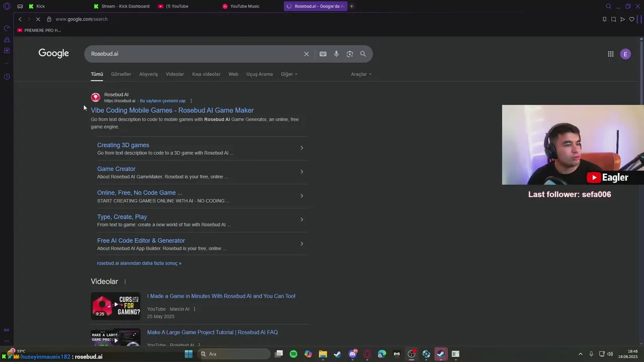Open tab search magnifier in title bar

608,6
